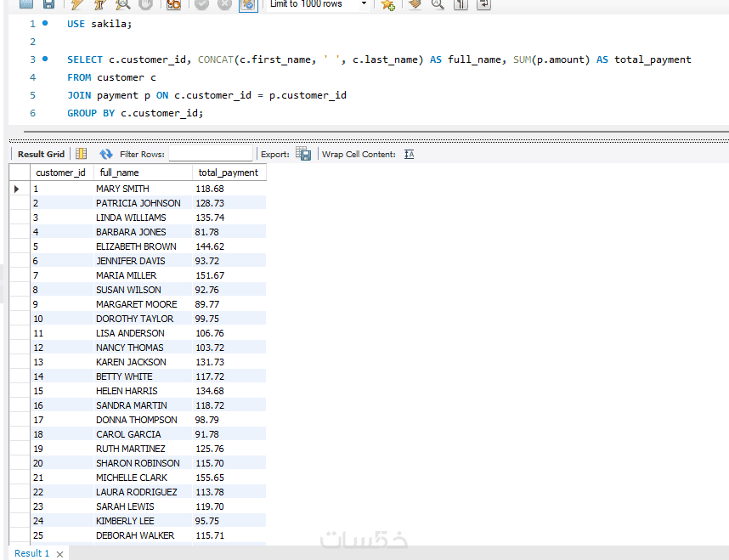Viewport: 729px width, 560px height.
Task: Click the Result Grid label
Action: point(41,154)
